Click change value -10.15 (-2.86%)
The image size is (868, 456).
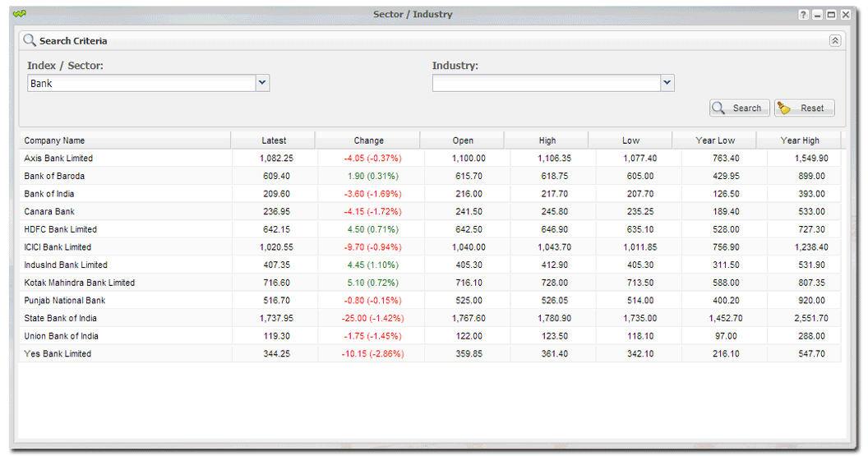pyautogui.click(x=372, y=353)
